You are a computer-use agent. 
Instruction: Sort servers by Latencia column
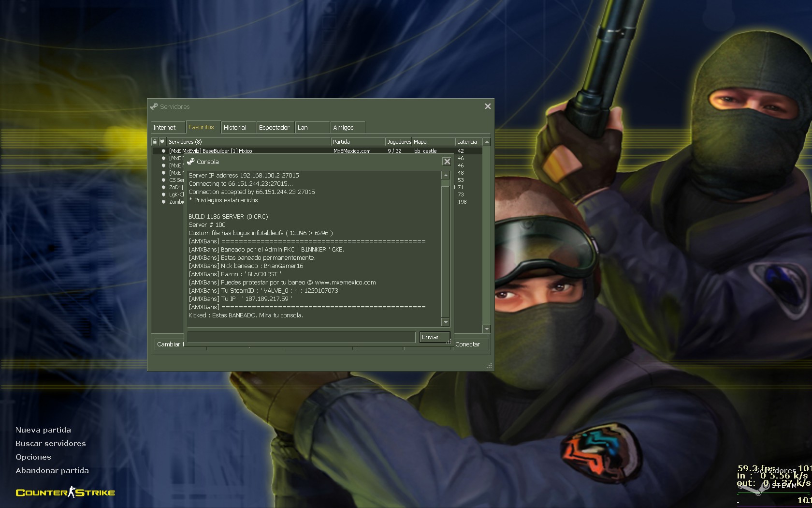469,142
